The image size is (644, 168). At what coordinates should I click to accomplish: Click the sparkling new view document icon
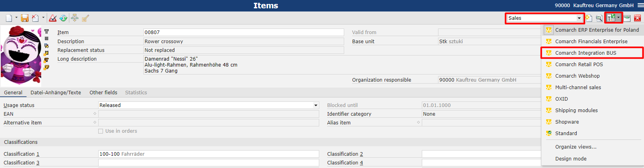tap(589, 18)
